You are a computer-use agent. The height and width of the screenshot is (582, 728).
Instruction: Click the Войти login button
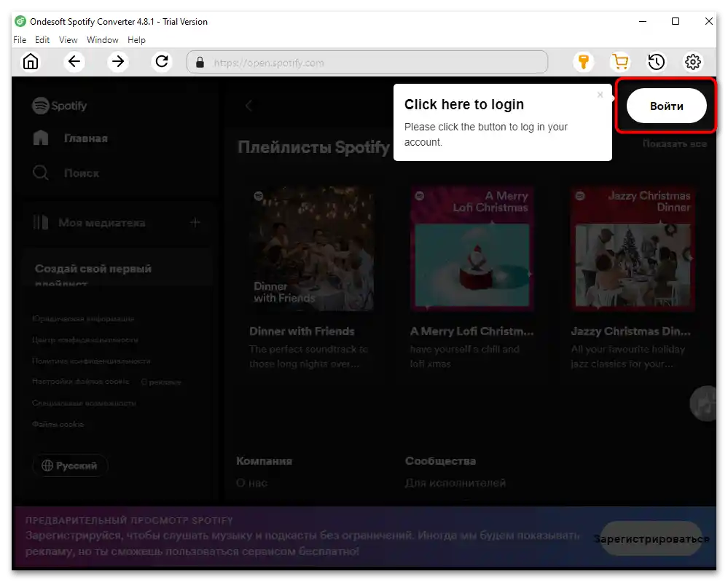666,106
